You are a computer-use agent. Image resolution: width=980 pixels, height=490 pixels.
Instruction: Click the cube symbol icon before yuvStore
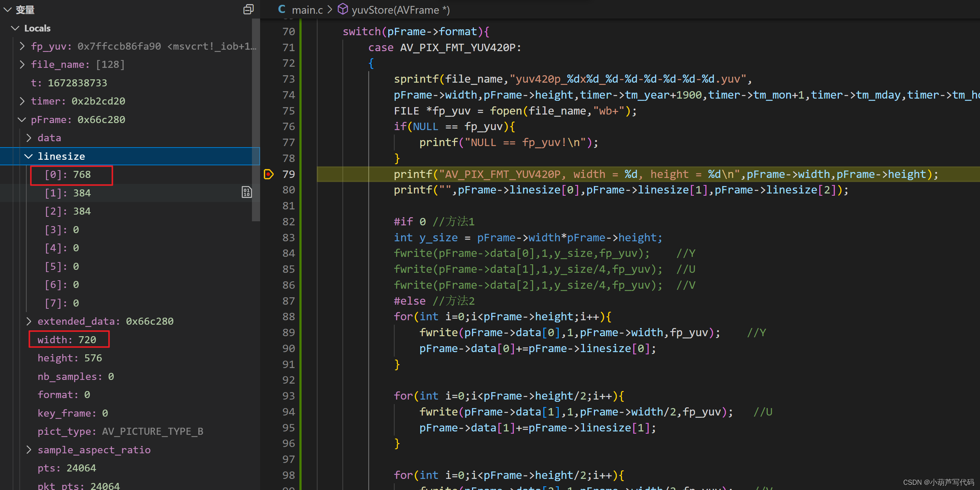click(x=343, y=9)
